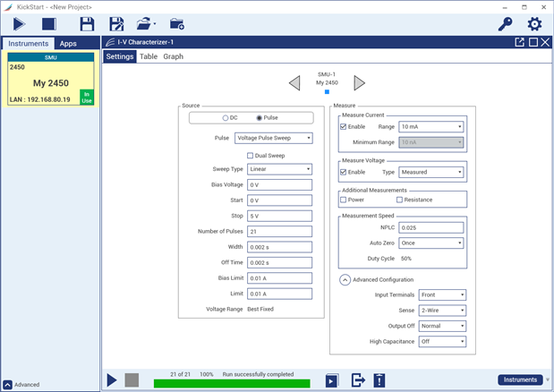Select the DC source radio button
The width and height of the screenshot is (554, 392).
(x=225, y=118)
